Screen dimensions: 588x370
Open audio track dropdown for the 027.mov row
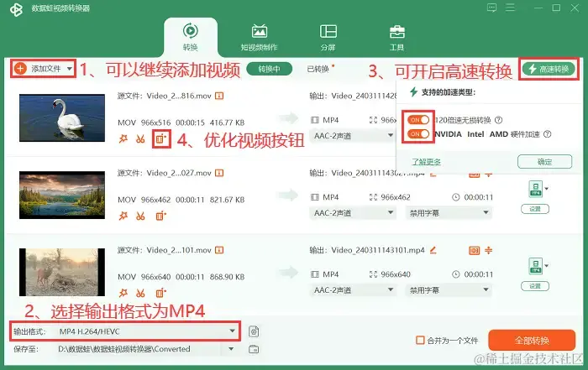coord(353,213)
